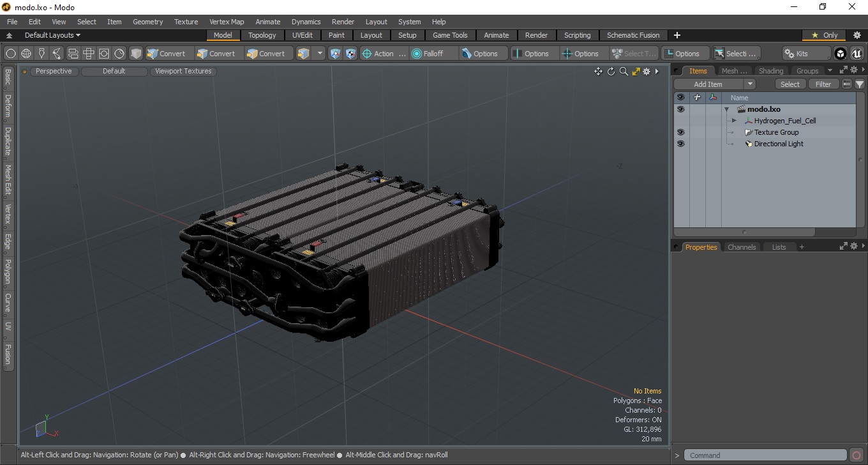Toggle visibility eye for modo.lxo scene
This screenshot has height=465, width=868.
click(680, 109)
